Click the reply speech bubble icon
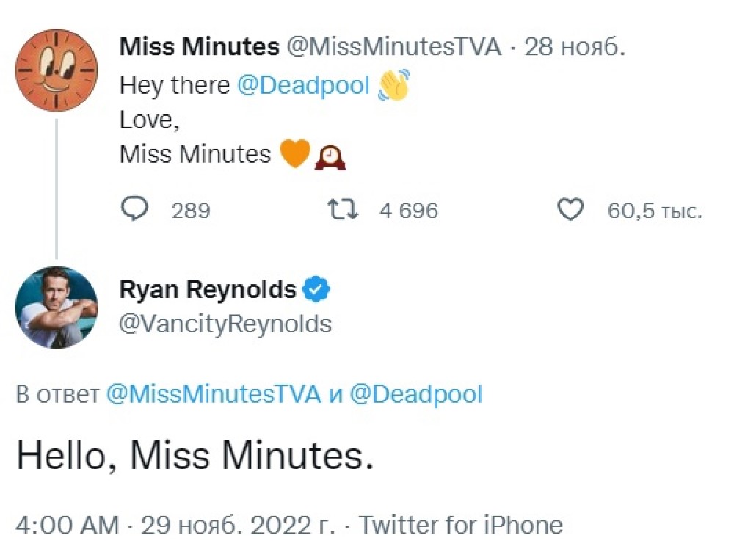 134,211
